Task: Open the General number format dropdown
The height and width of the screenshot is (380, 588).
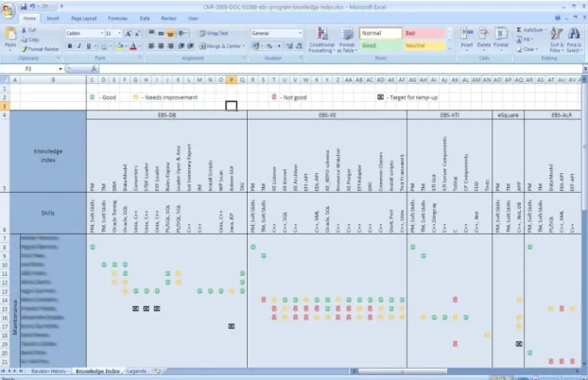Action: (x=300, y=33)
